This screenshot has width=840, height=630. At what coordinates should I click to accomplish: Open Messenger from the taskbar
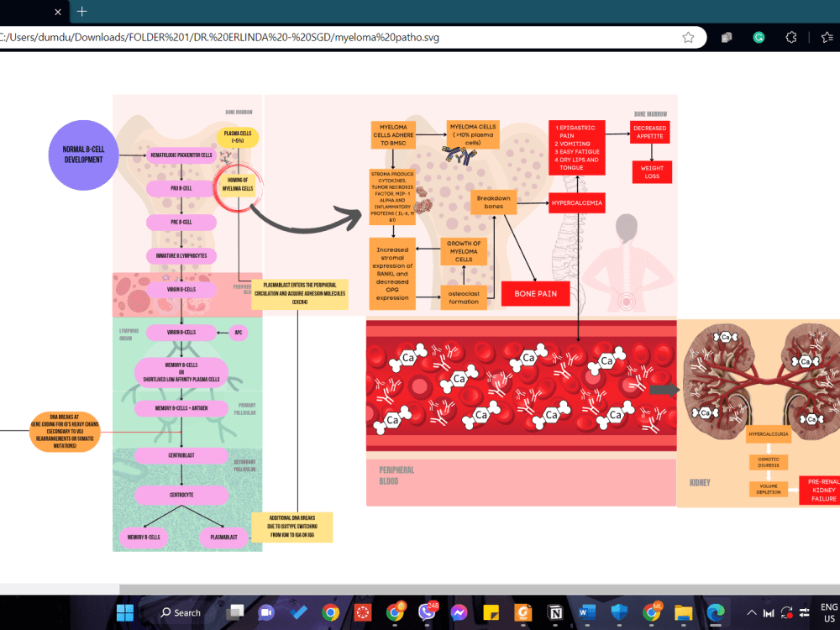(459, 612)
